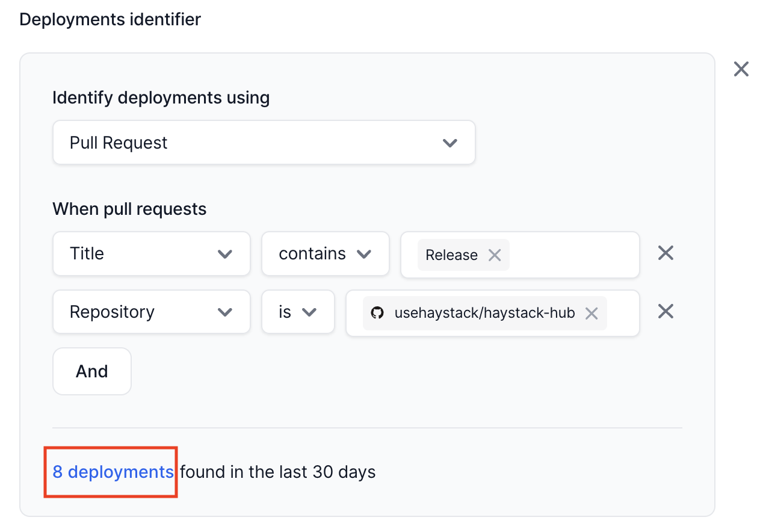The image size is (763, 532).
Task: Delete the Title condition row
Action: click(x=665, y=253)
